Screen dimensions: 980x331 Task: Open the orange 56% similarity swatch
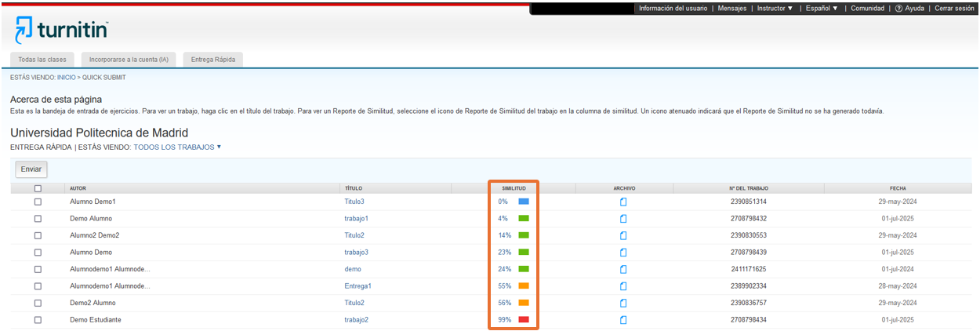pos(524,303)
